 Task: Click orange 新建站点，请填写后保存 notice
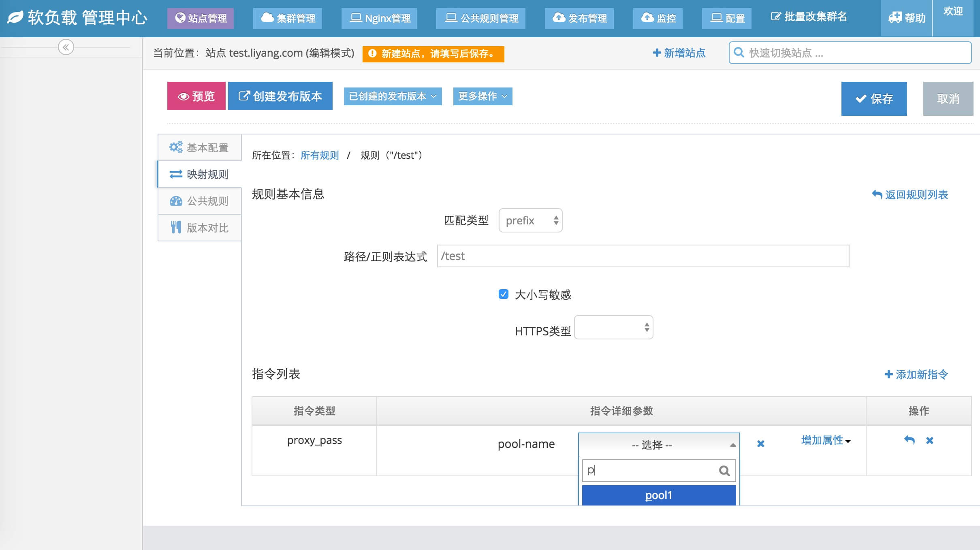coord(433,53)
